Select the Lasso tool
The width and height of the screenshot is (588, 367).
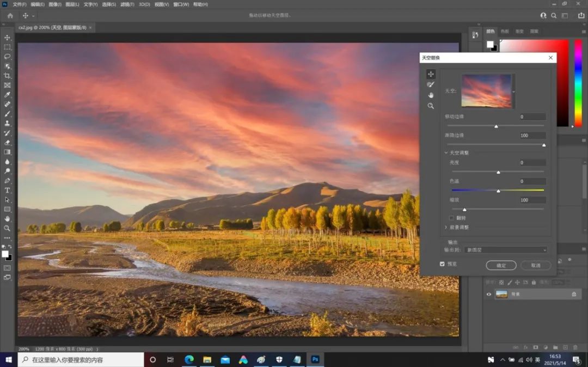pos(7,57)
